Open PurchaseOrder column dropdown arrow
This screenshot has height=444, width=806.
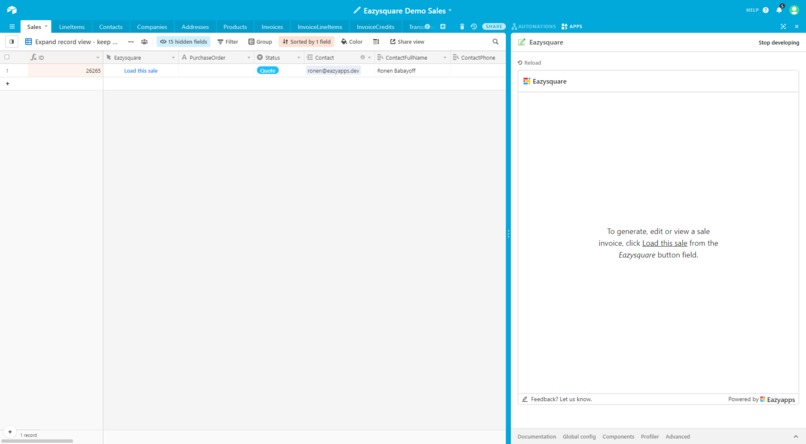(249, 58)
